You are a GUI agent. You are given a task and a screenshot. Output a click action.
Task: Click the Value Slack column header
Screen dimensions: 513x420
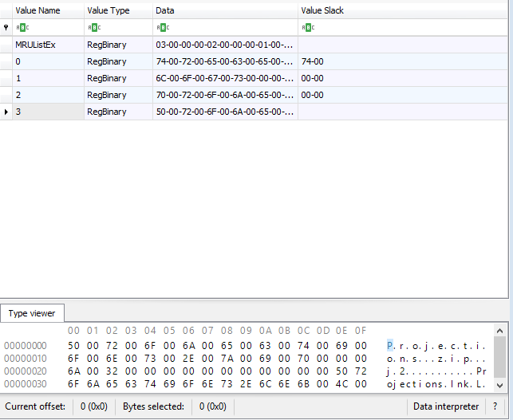(403, 10)
